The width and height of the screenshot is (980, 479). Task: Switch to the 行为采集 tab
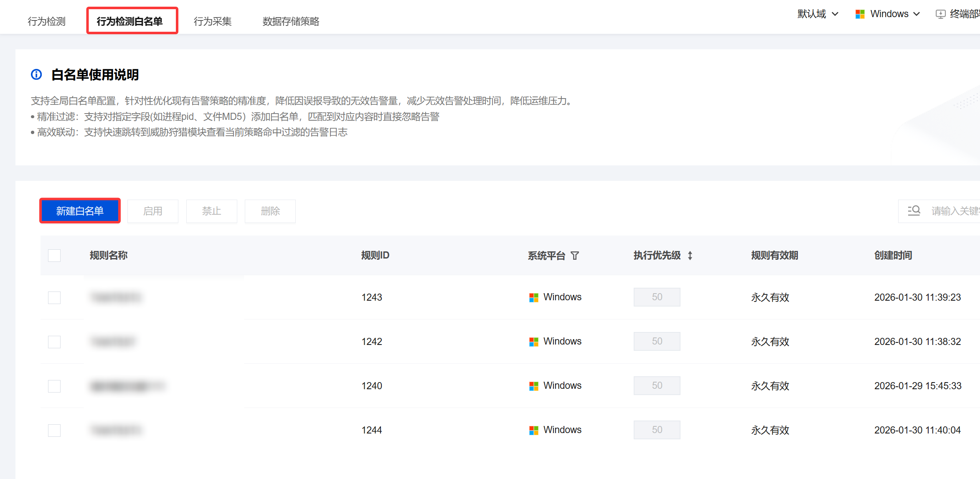[212, 21]
